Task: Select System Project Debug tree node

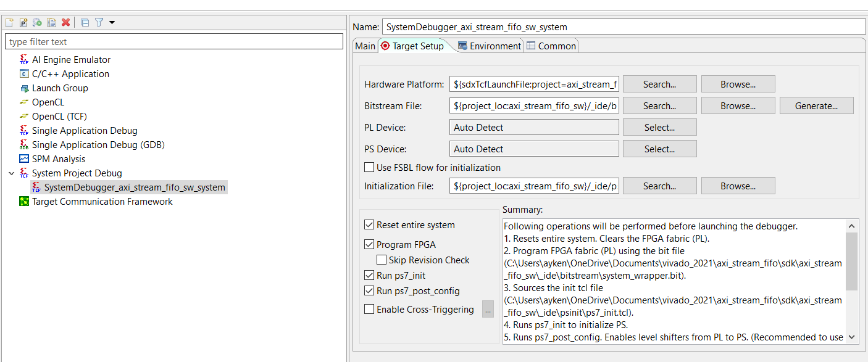Action: coord(77,173)
